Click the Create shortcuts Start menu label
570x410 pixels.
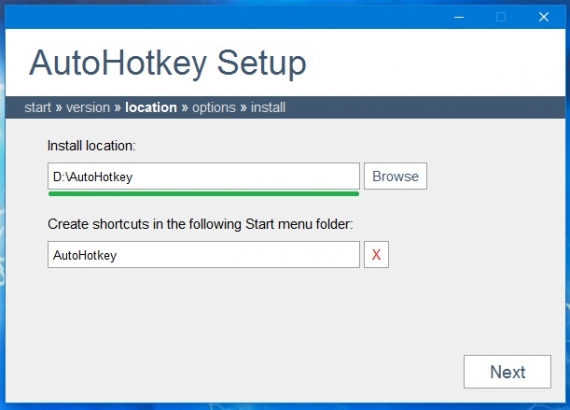200,224
